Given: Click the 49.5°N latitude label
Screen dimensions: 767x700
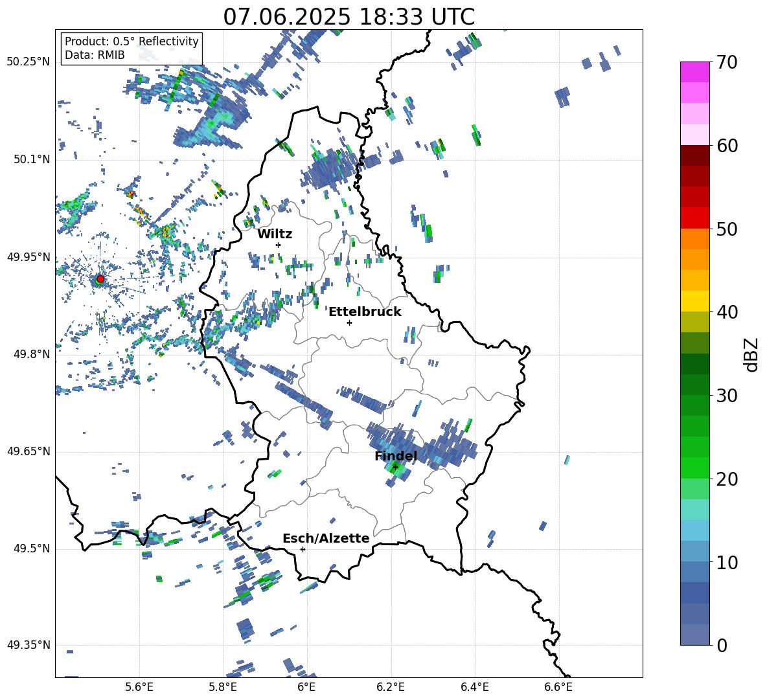Looking at the screenshot, I should point(32,548).
